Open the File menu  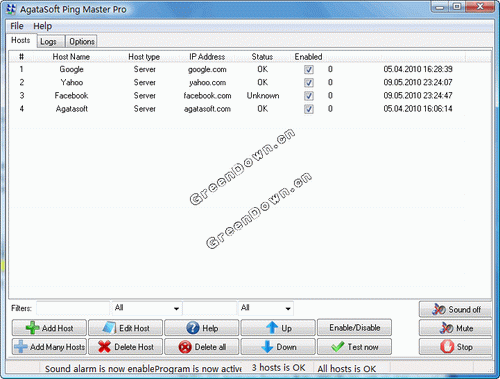[17, 26]
